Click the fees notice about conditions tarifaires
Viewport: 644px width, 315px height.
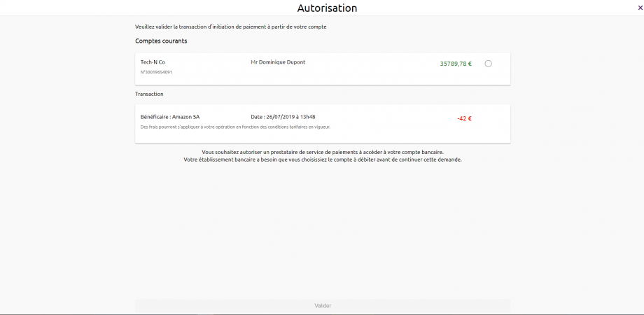[x=235, y=127]
